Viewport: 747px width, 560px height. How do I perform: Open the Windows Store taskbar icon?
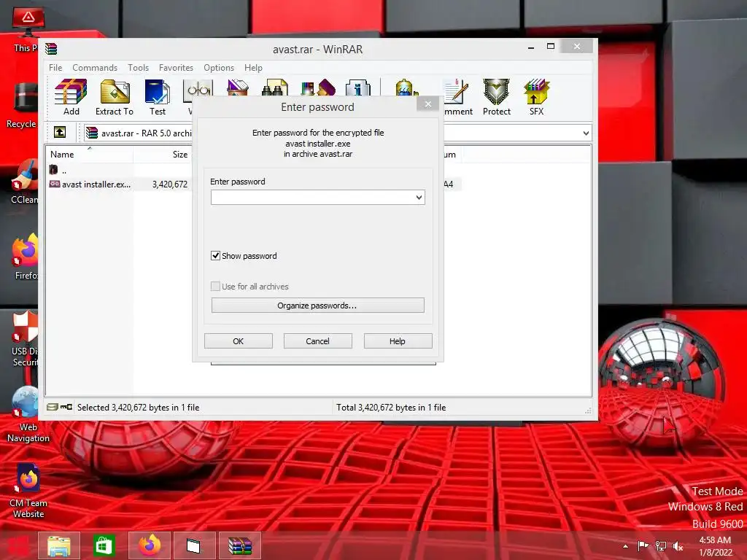[104, 545]
